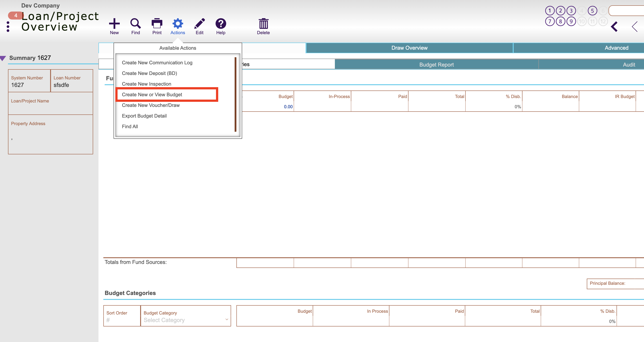
Task: Select circled number 1 shortcut
Action: (550, 11)
